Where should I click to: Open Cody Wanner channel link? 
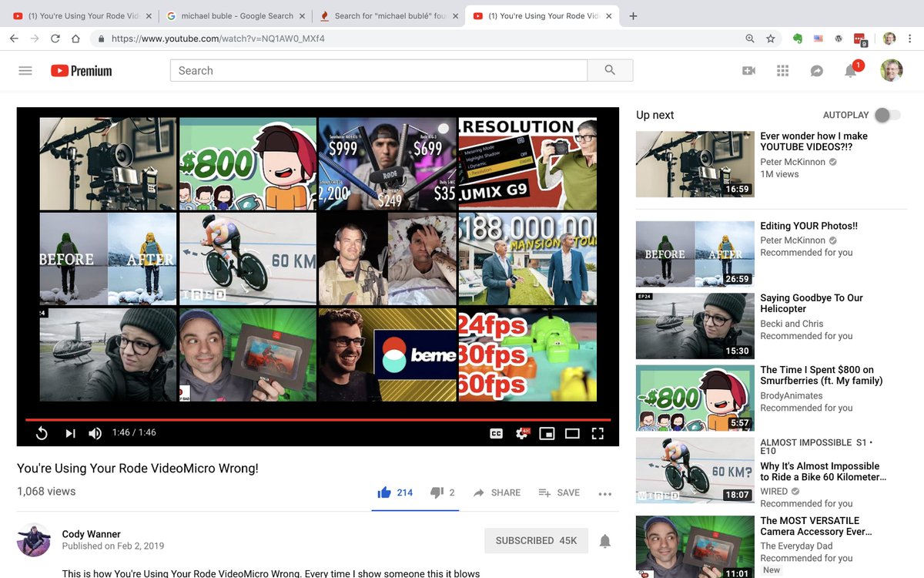click(x=92, y=534)
